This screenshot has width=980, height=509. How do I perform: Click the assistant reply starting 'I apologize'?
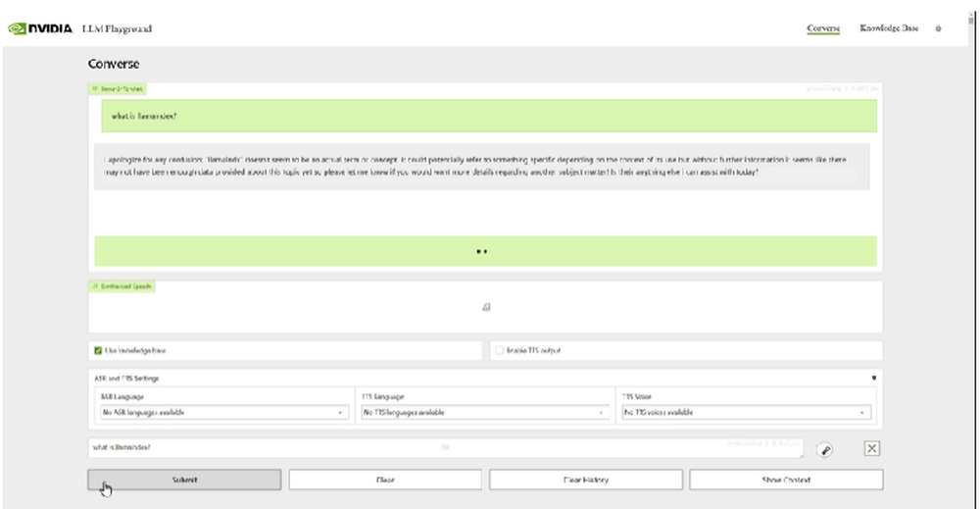coord(481,167)
